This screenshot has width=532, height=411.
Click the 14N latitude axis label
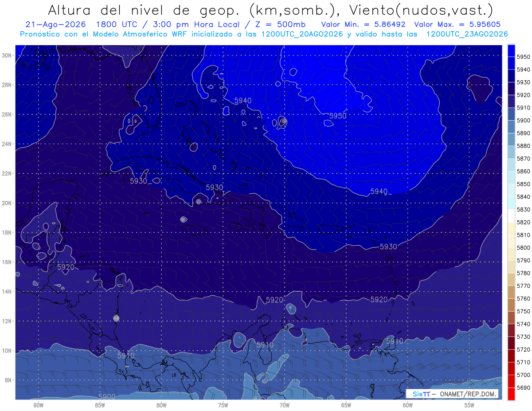tap(8, 292)
